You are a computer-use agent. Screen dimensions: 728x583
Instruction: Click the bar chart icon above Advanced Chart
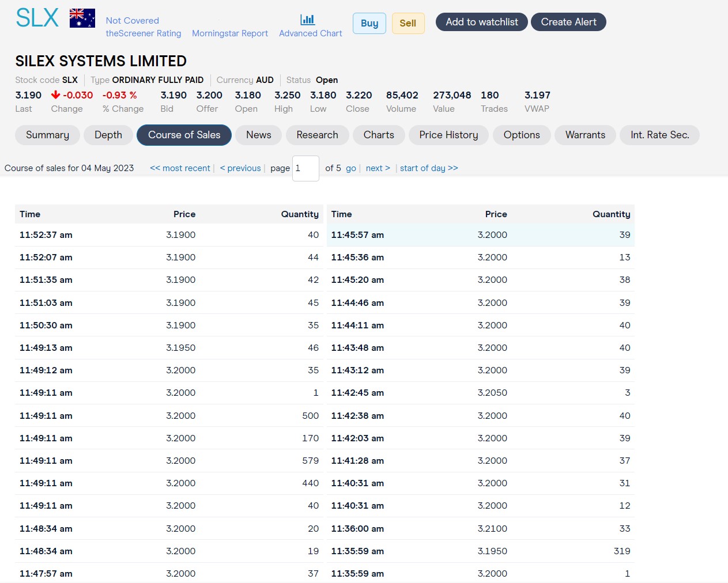coord(308,20)
